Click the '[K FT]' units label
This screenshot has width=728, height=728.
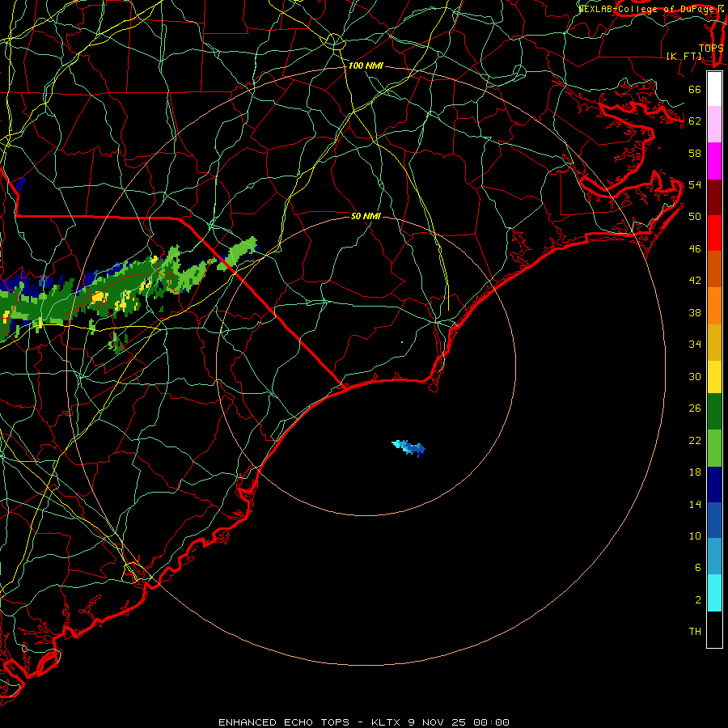coord(684,56)
